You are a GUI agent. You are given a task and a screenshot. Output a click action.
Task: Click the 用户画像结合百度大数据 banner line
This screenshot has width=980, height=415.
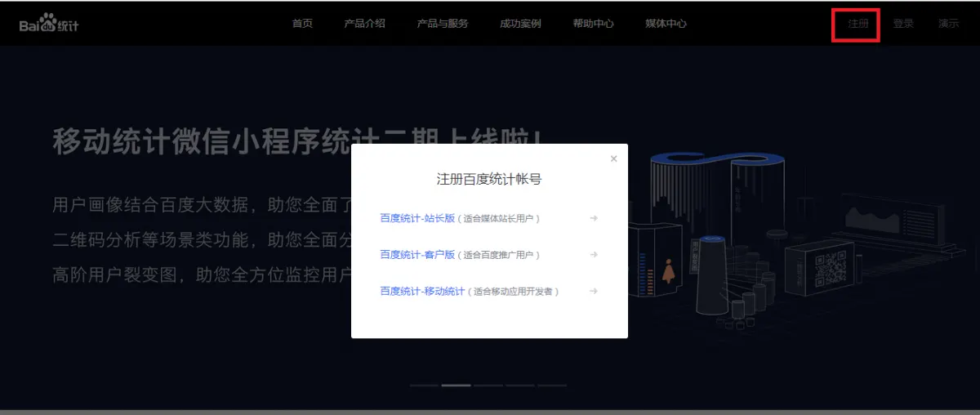[202, 204]
